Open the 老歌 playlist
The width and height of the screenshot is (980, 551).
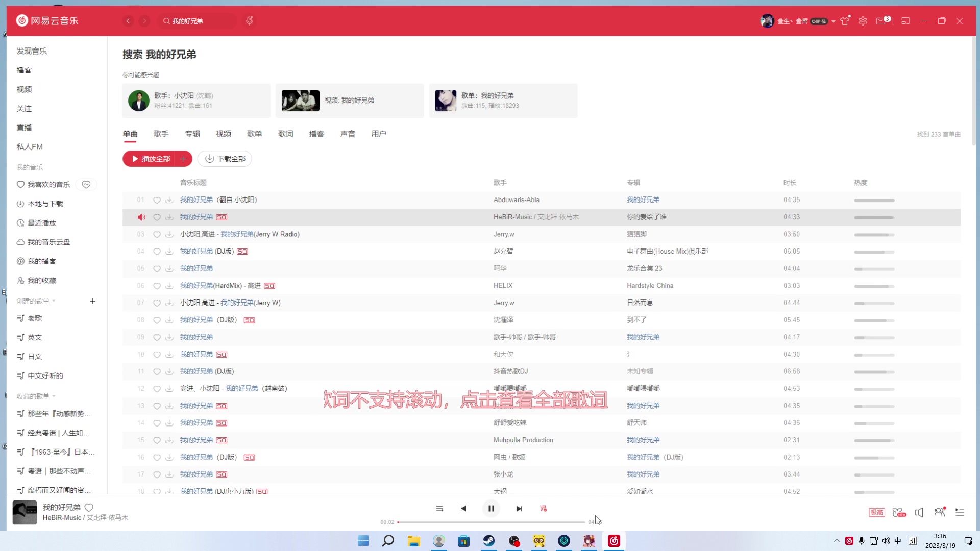(35, 318)
